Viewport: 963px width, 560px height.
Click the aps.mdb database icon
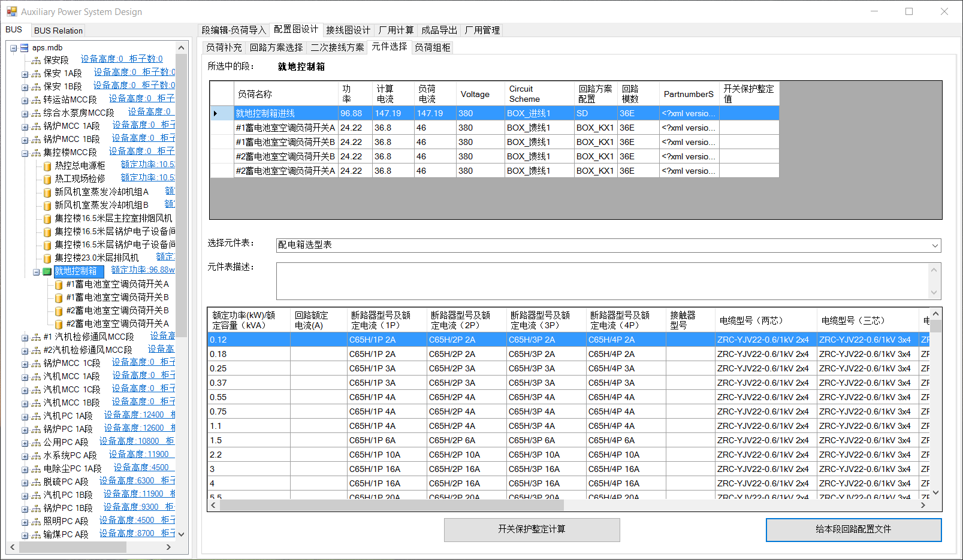pos(25,48)
